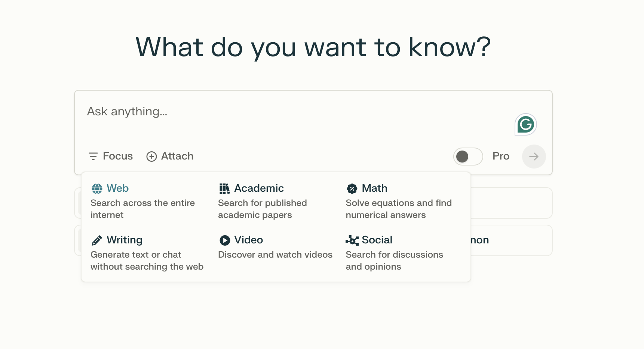Click the Social network icon
Screen dimensions: 644x349
pyautogui.click(x=352, y=240)
